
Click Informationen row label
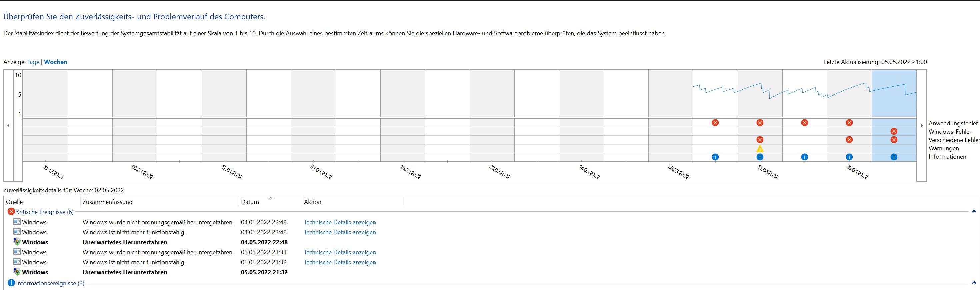(947, 157)
